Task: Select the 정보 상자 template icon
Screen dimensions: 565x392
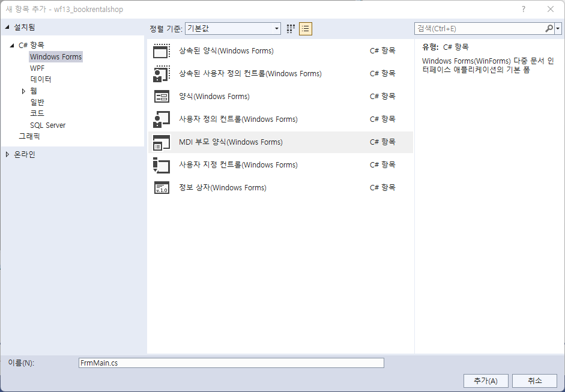Action: pyautogui.click(x=162, y=188)
